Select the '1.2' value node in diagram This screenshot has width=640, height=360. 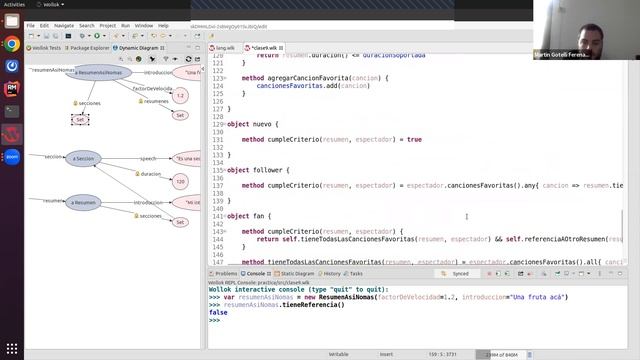pos(180,96)
